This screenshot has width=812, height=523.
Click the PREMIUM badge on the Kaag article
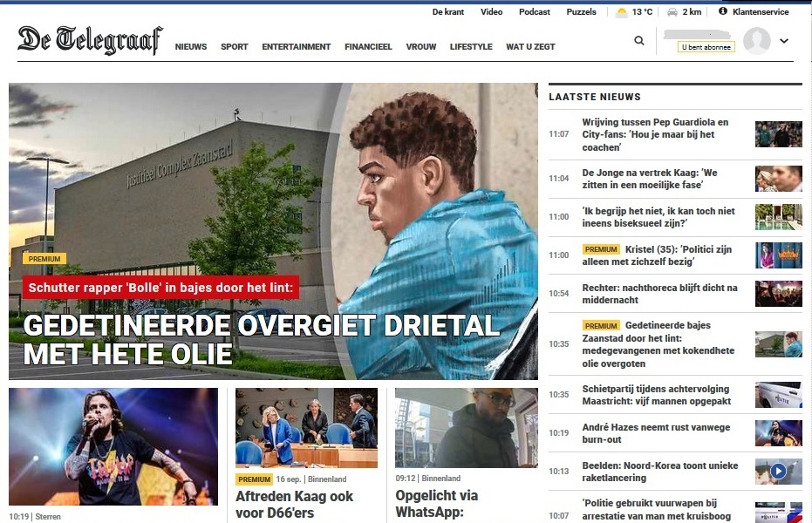click(255, 479)
